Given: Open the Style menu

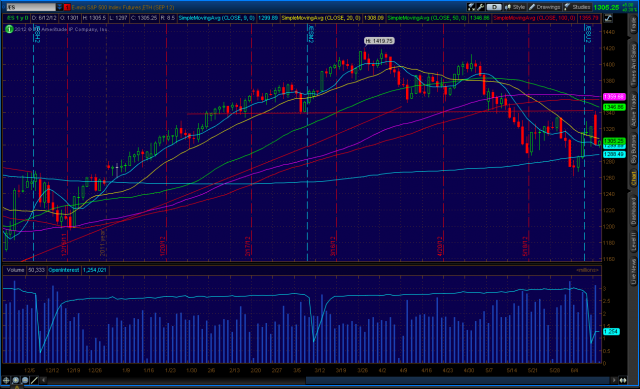Looking at the screenshot, I should tap(516, 7).
